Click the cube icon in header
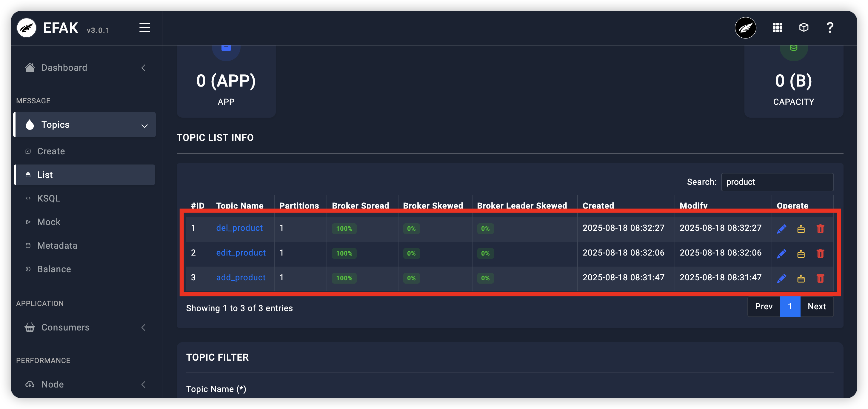This screenshot has width=868, height=409. click(804, 27)
